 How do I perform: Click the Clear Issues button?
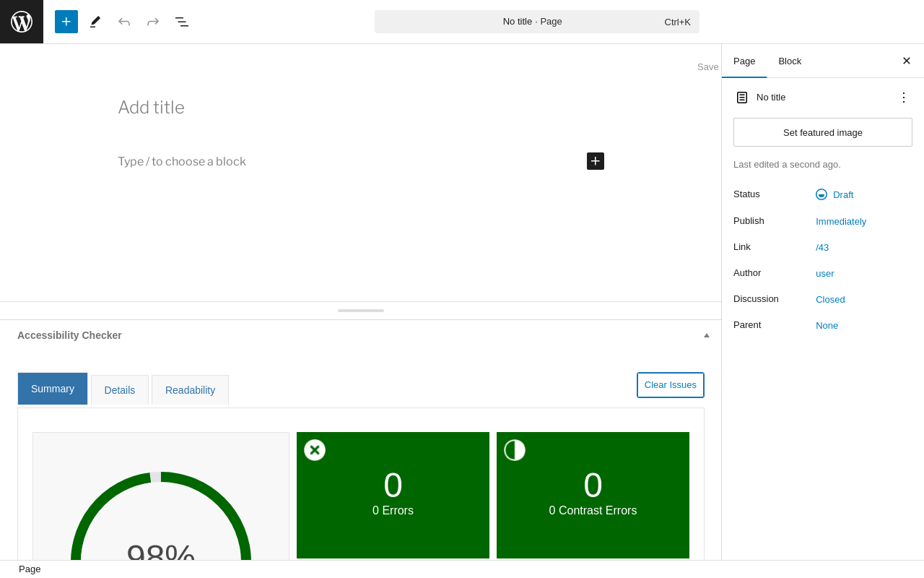click(671, 385)
